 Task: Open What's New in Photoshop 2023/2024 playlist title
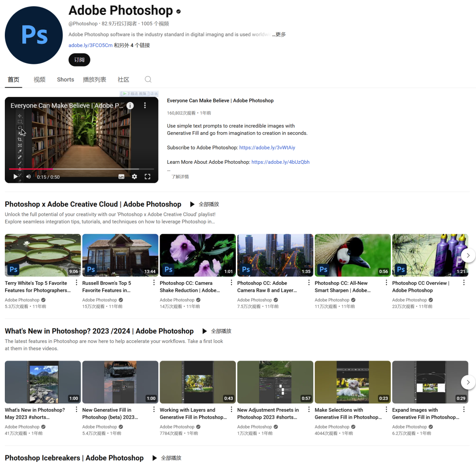click(x=99, y=331)
